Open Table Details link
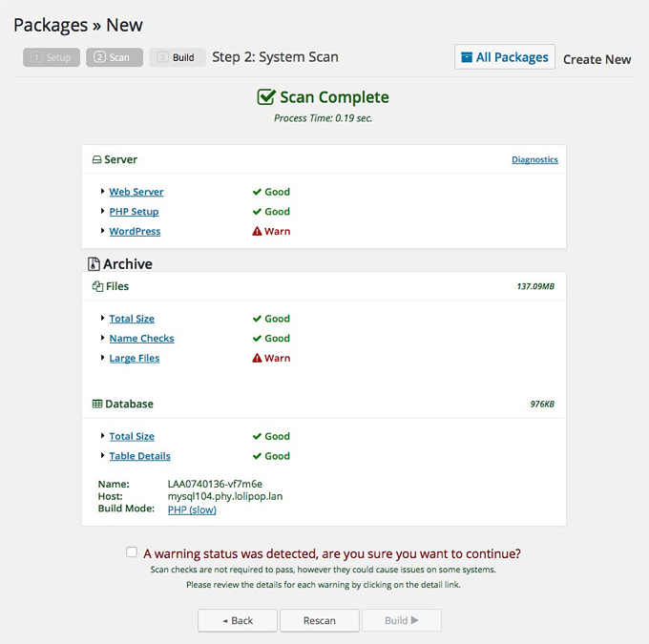This screenshot has width=649, height=644. (140, 456)
